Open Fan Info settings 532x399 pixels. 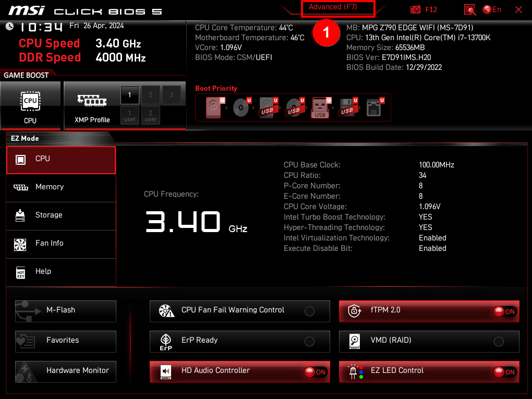(x=61, y=244)
